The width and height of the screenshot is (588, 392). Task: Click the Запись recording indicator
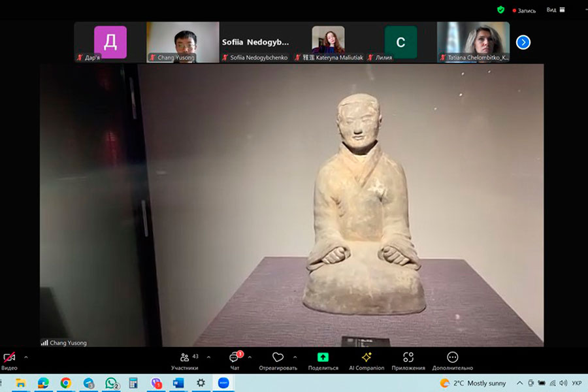pyautogui.click(x=525, y=10)
